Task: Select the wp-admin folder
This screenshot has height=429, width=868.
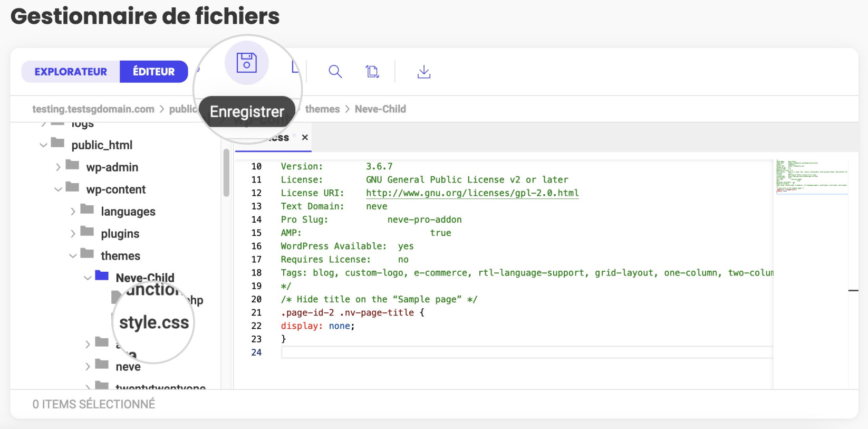Action: 112,167
